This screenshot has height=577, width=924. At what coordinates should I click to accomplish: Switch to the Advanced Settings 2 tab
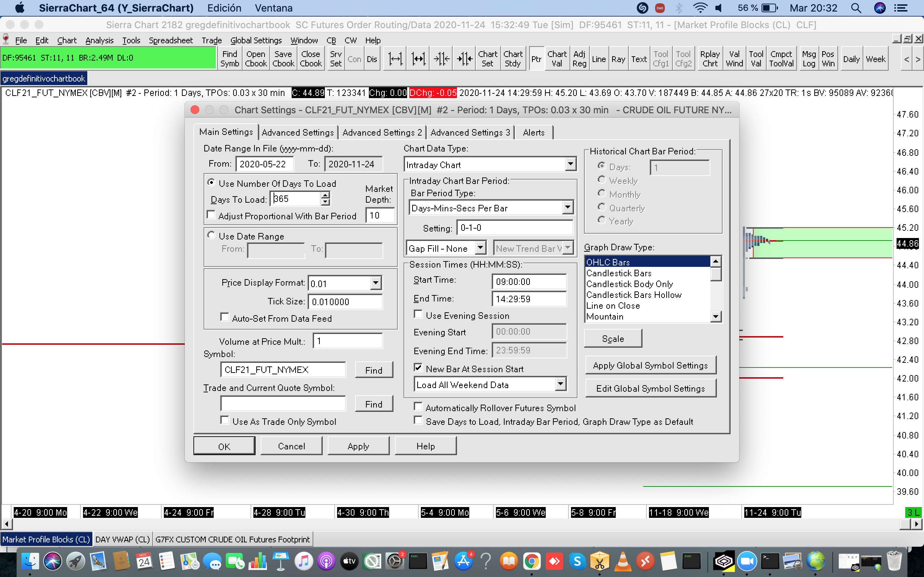[x=382, y=132]
